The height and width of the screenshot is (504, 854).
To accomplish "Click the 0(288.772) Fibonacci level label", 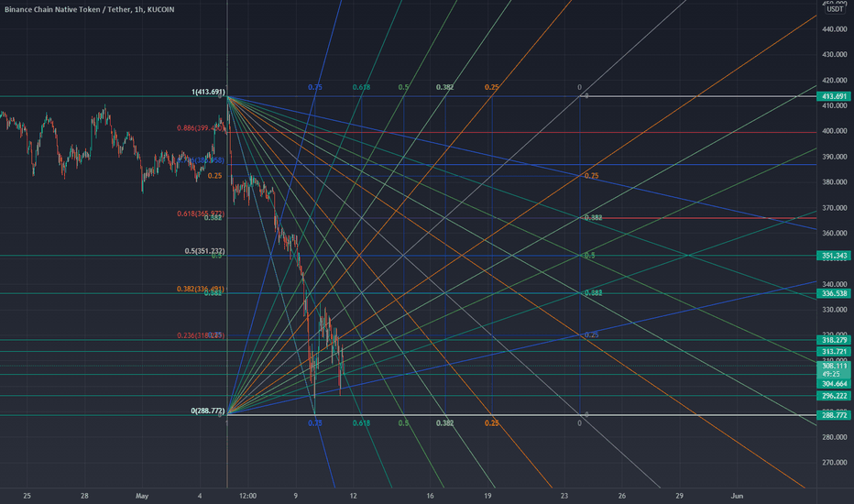I will [208, 411].
